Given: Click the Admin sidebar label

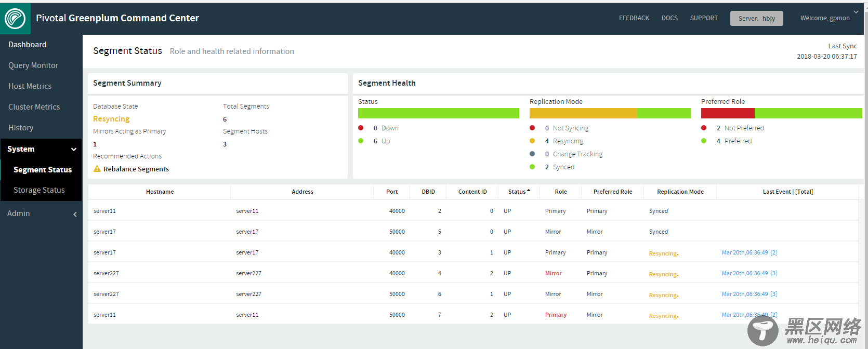Looking at the screenshot, I should point(19,213).
